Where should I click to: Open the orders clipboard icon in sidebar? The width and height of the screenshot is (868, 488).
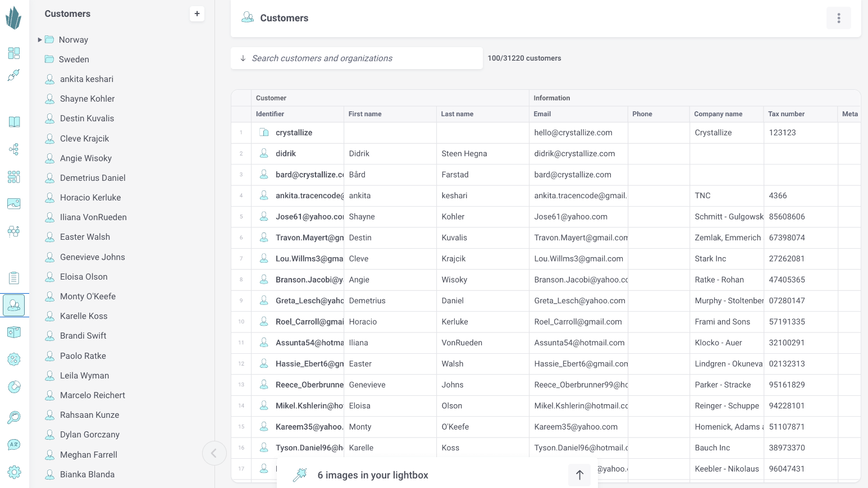(x=14, y=278)
